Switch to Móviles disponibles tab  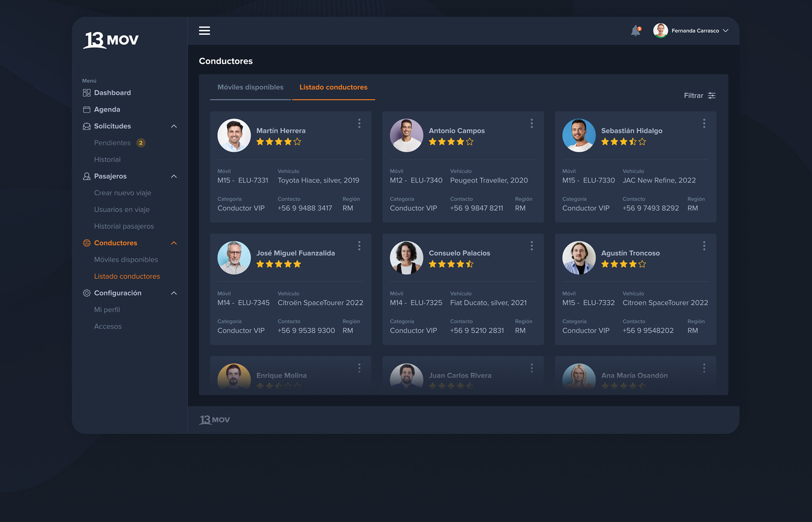(250, 87)
